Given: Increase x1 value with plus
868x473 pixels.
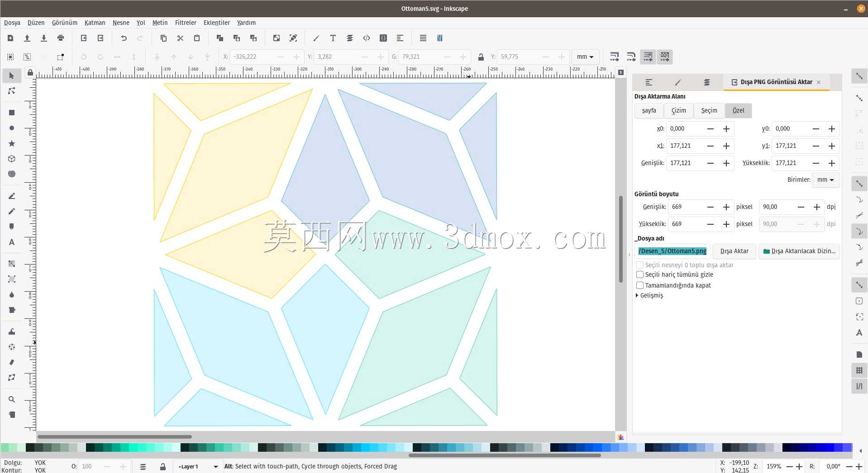Looking at the screenshot, I should point(726,146).
